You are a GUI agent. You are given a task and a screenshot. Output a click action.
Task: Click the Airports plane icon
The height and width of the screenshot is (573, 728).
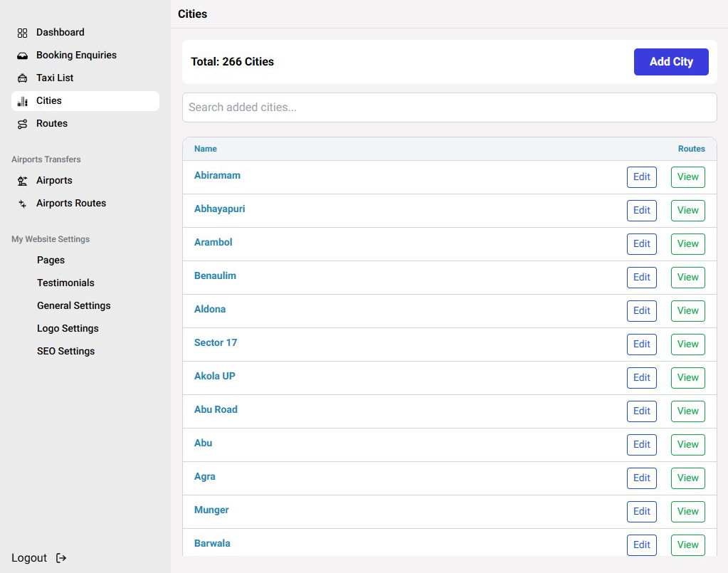pos(22,181)
